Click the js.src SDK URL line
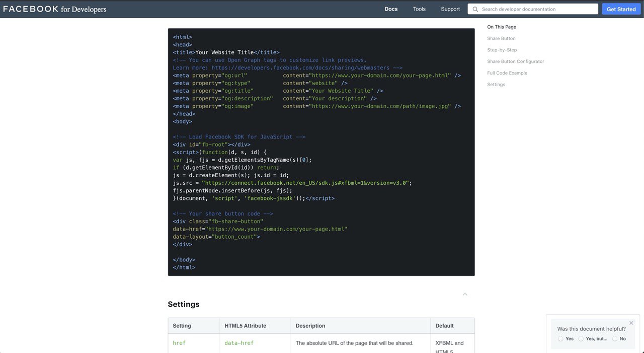 (x=292, y=183)
